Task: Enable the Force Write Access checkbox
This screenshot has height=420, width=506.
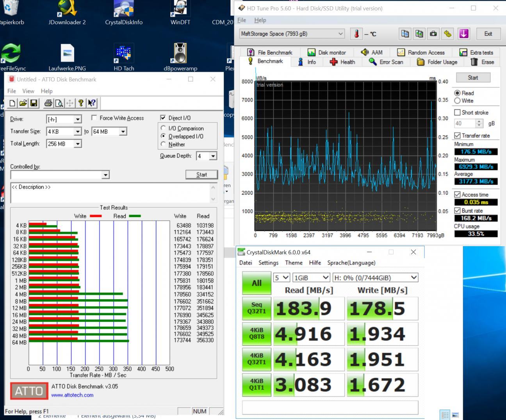Action: 94,118
